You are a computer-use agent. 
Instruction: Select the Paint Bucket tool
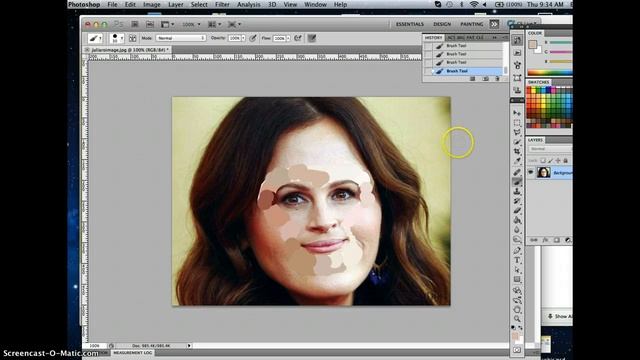click(517, 220)
